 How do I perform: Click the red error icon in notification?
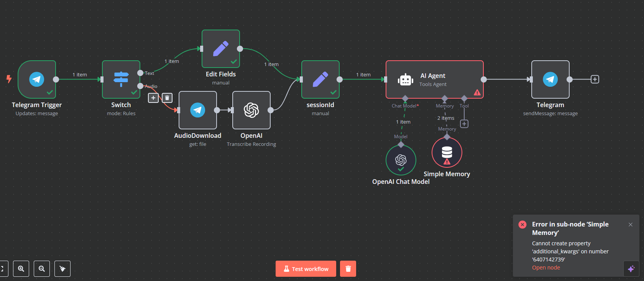[522, 225]
